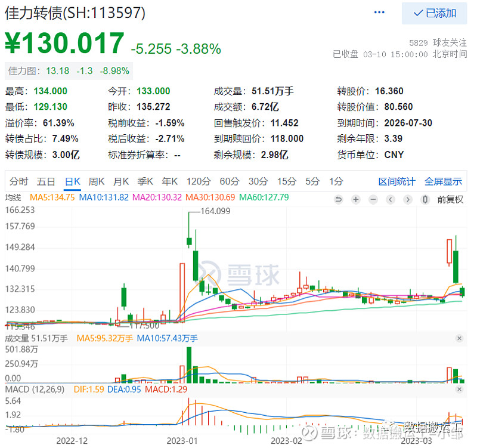
Task: Switch to the 15分 interval tab
Action: (x=287, y=182)
